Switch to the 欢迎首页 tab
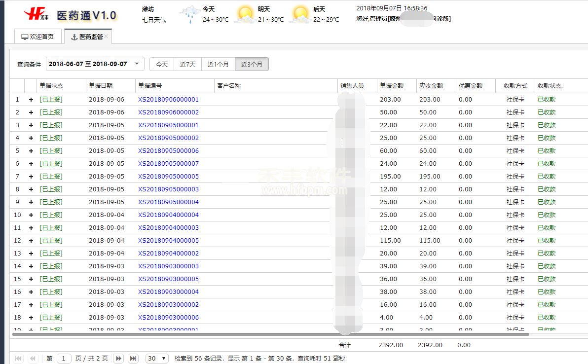This screenshot has height=364, width=588. (x=37, y=37)
